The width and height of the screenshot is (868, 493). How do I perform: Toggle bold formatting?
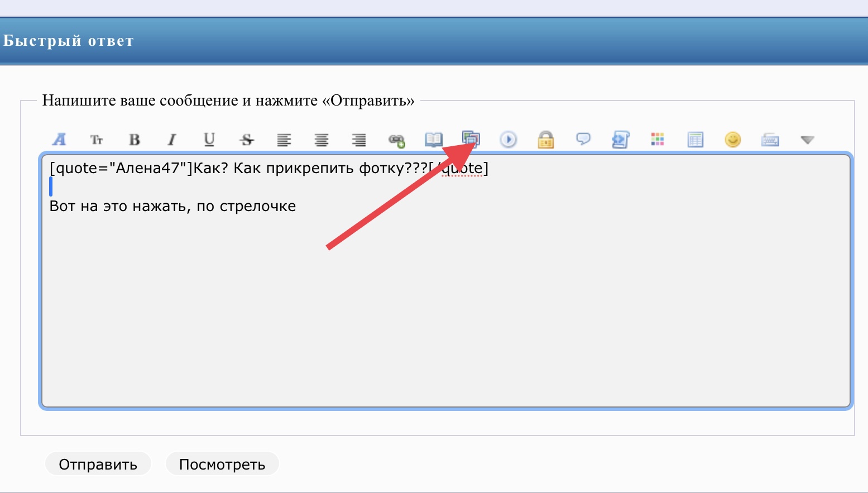135,140
